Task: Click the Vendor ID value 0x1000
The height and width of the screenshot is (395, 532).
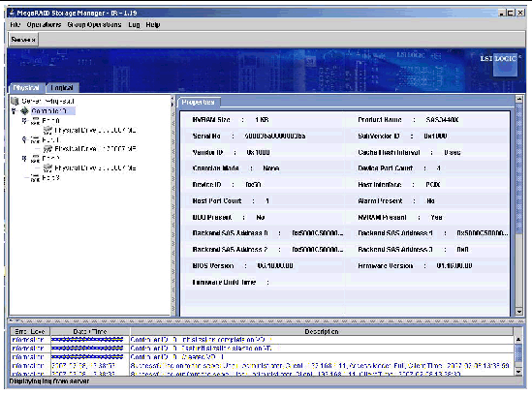Action: (x=258, y=152)
